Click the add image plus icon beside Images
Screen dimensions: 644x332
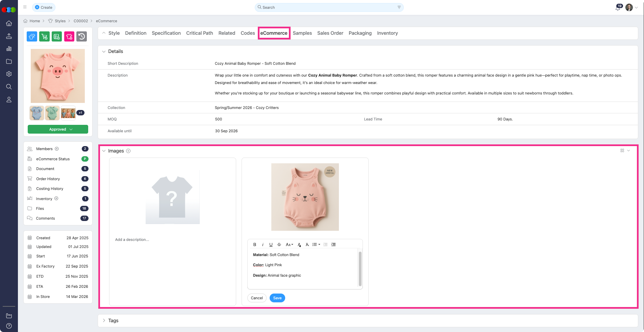(x=128, y=151)
